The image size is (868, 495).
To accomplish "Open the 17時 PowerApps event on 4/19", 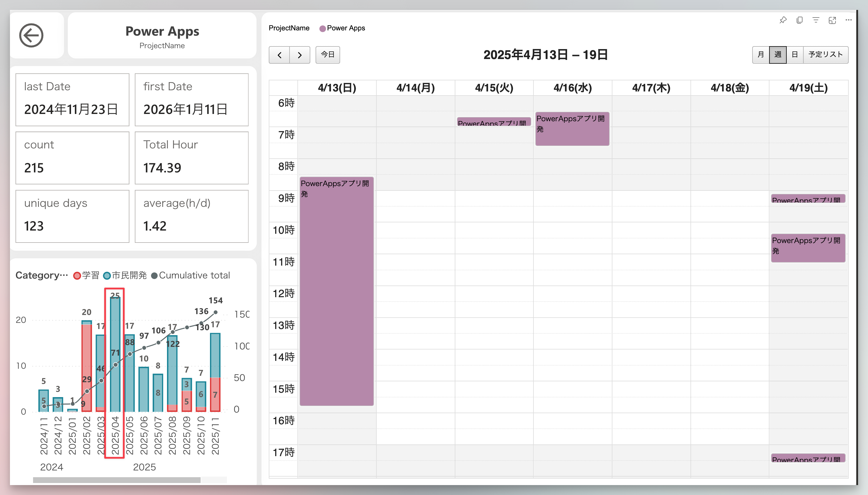I will (808, 458).
